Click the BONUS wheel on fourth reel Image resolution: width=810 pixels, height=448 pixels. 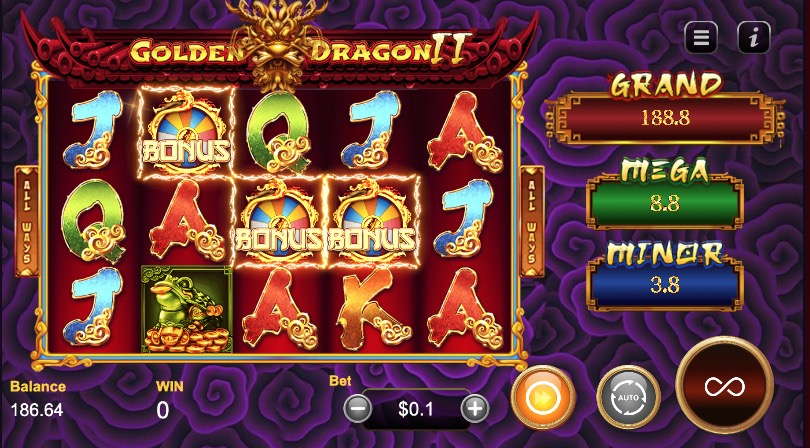pyautogui.click(x=371, y=221)
